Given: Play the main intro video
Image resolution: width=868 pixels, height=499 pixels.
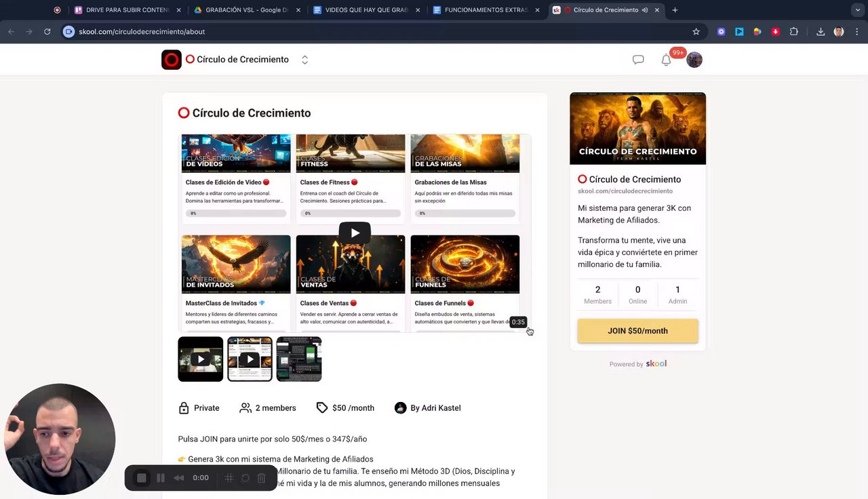Looking at the screenshot, I should tap(355, 233).
